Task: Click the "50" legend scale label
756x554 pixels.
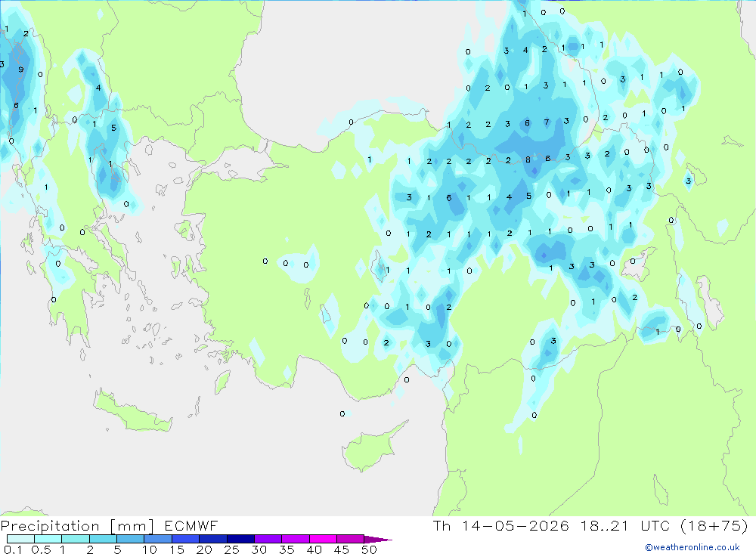Action: pyautogui.click(x=370, y=549)
